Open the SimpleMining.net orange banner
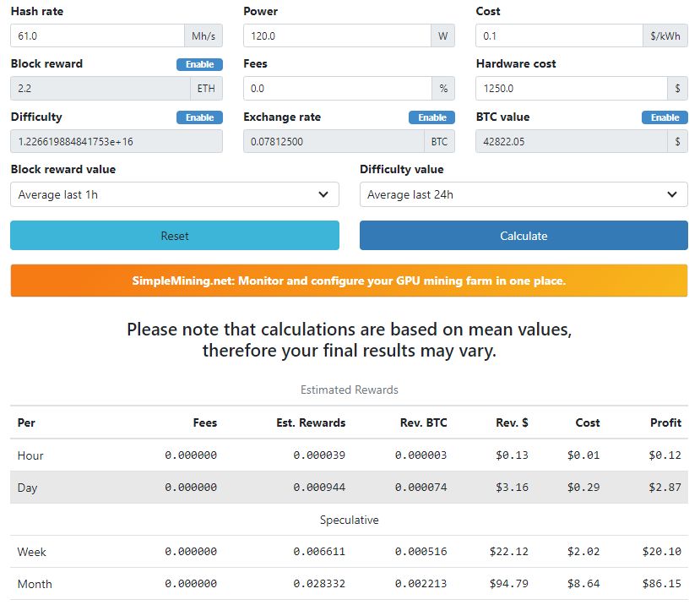 tap(349, 281)
